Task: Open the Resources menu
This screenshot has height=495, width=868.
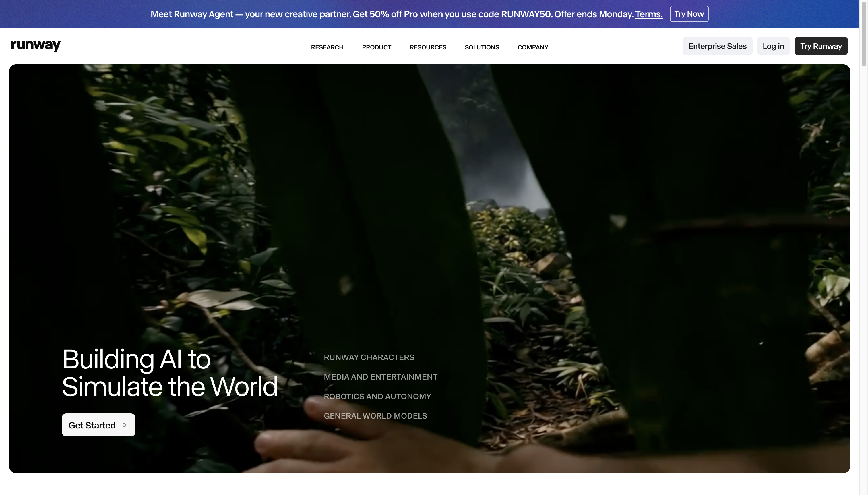Action: 428,47
